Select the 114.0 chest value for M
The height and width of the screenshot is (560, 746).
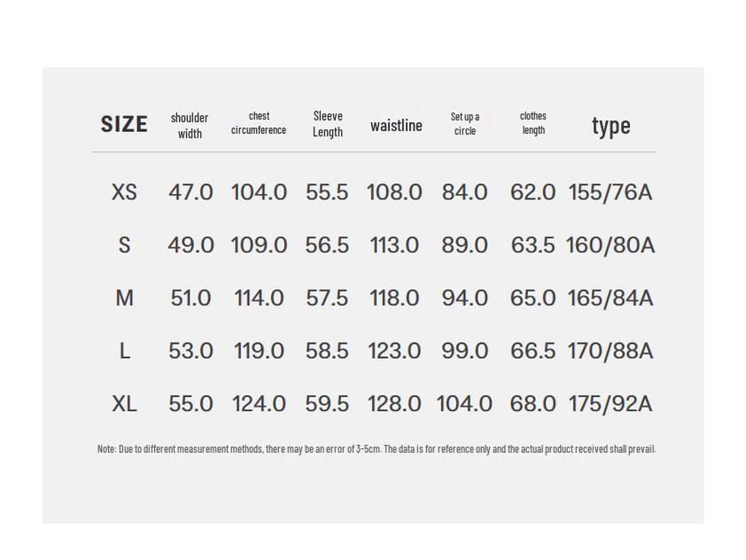pyautogui.click(x=259, y=299)
